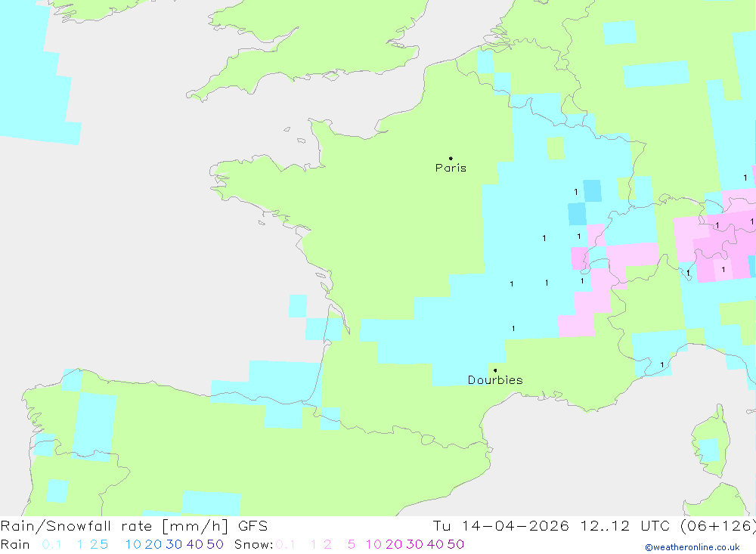The width and height of the screenshot is (756, 554).
Task: Click the 'Snow:' legend label
Action: (x=253, y=544)
